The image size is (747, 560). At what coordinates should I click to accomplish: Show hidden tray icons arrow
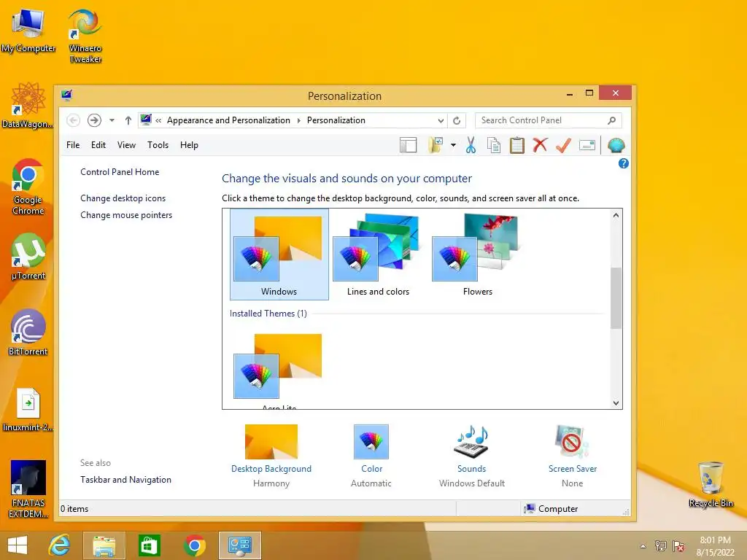tap(643, 546)
